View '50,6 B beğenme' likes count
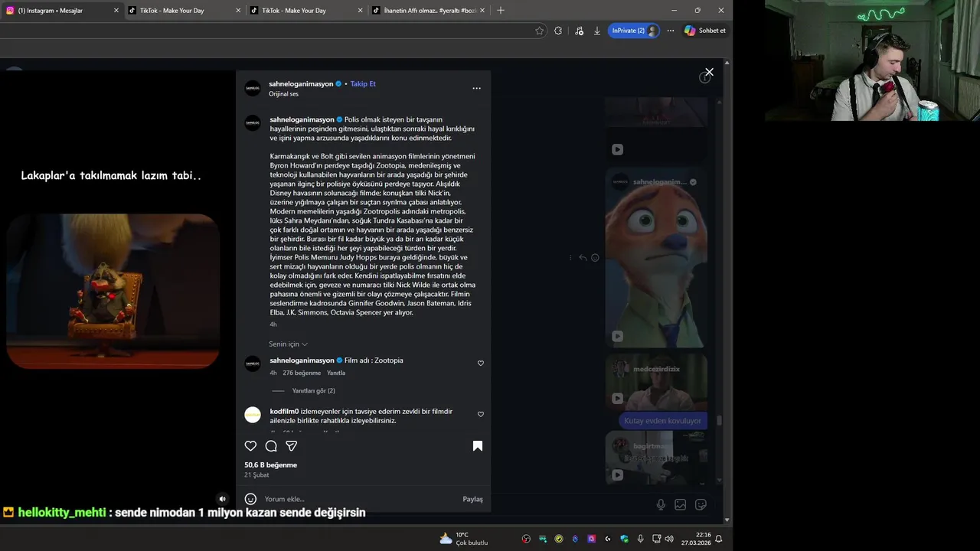The width and height of the screenshot is (980, 551). coord(270,465)
